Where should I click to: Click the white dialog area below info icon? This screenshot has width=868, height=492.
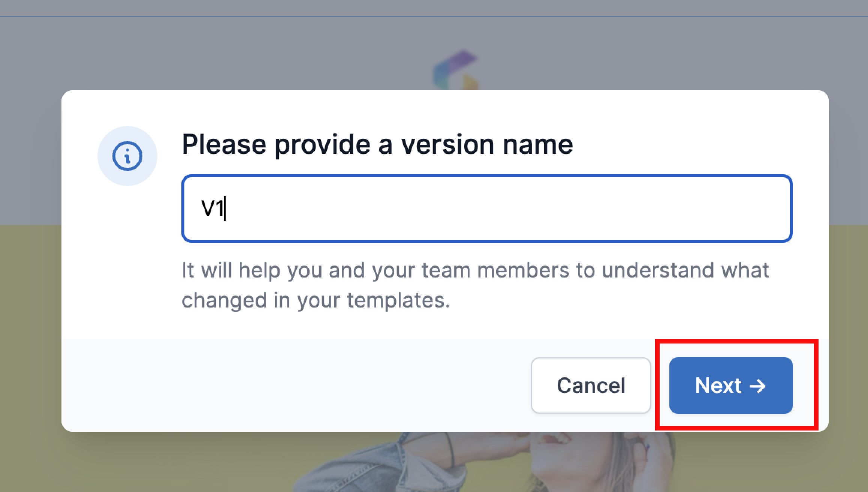pos(127,262)
